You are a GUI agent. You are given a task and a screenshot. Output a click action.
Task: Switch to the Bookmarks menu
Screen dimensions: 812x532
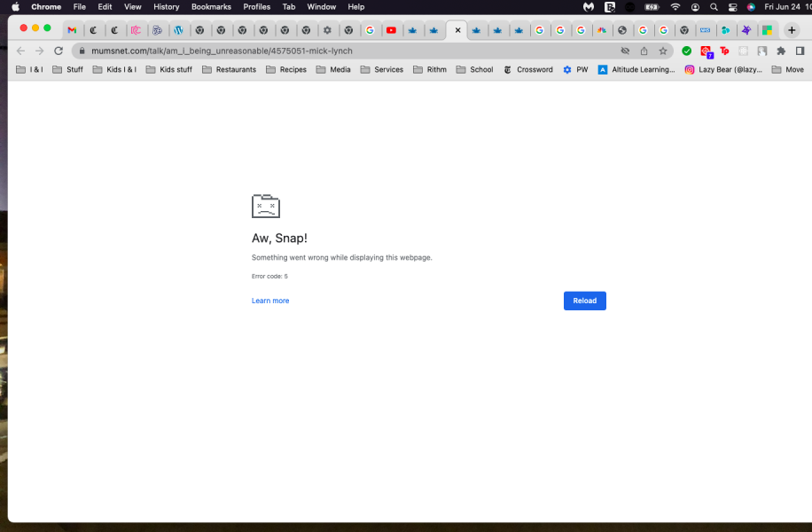click(211, 7)
